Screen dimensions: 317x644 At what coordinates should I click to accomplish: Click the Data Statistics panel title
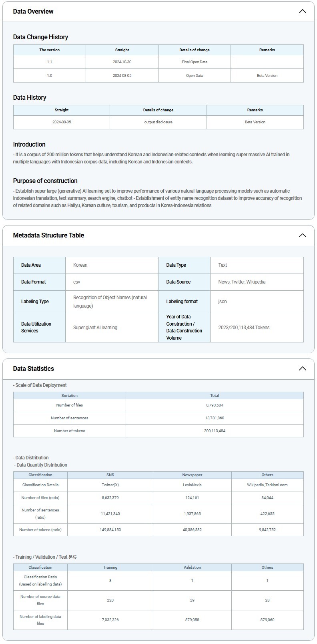(x=33, y=368)
